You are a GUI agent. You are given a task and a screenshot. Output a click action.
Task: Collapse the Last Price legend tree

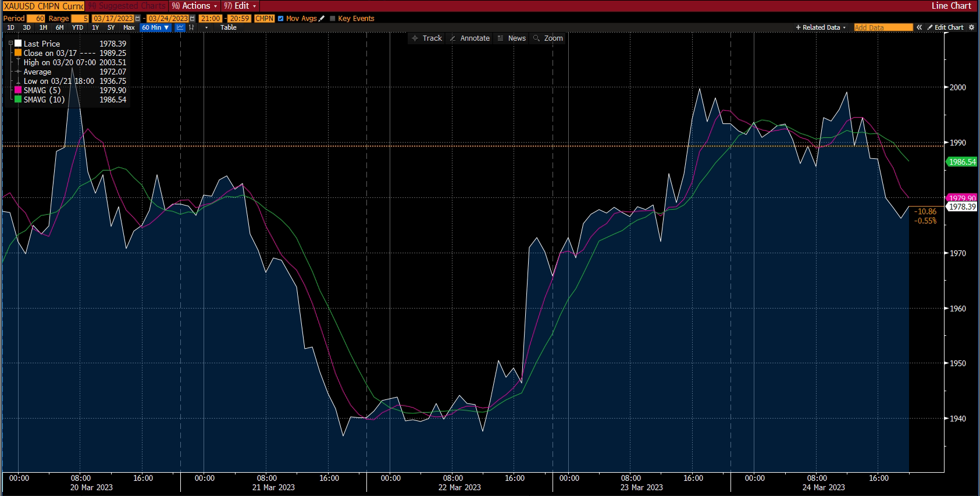coord(10,44)
